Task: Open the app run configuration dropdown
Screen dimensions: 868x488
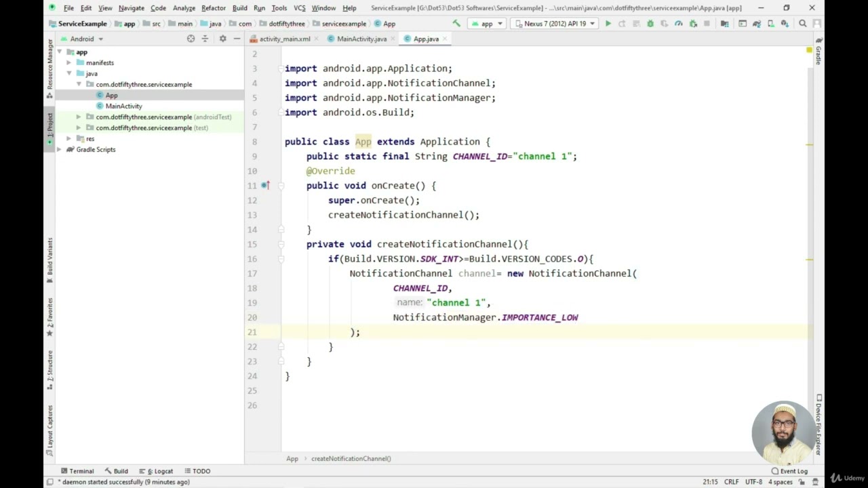Action: (x=488, y=24)
